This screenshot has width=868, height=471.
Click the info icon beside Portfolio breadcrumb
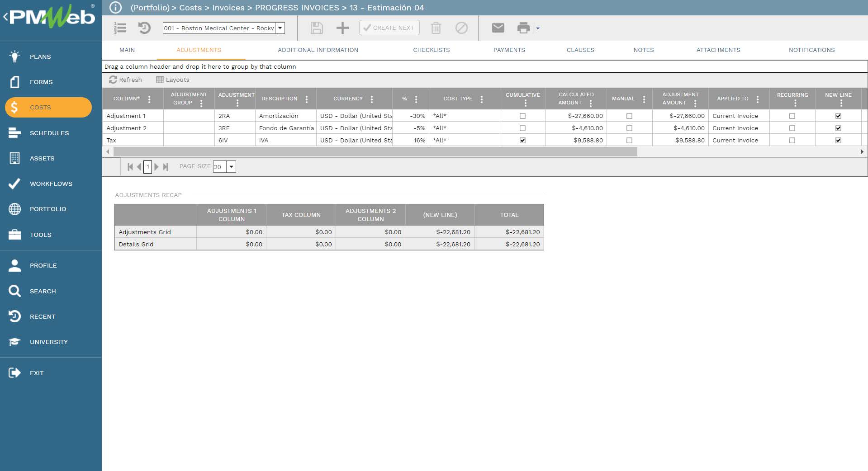pos(116,8)
